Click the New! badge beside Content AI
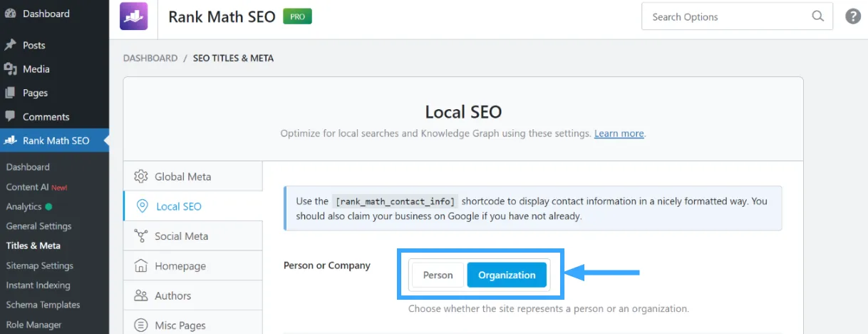 [x=59, y=188]
